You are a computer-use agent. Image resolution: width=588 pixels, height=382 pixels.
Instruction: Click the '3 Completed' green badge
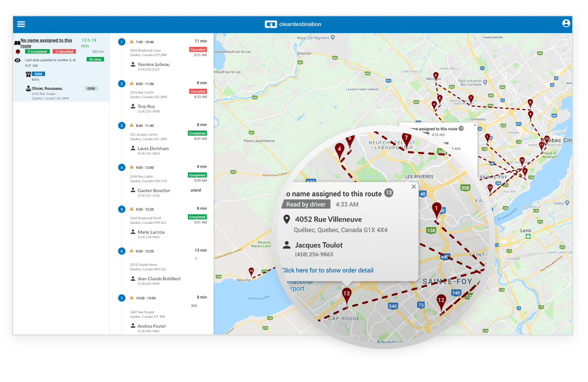[37, 52]
